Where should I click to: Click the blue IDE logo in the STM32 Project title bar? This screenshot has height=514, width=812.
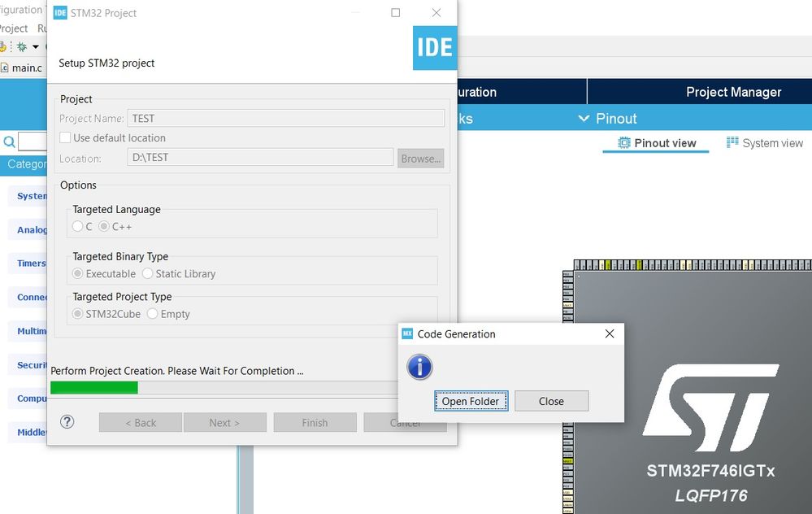(60, 13)
